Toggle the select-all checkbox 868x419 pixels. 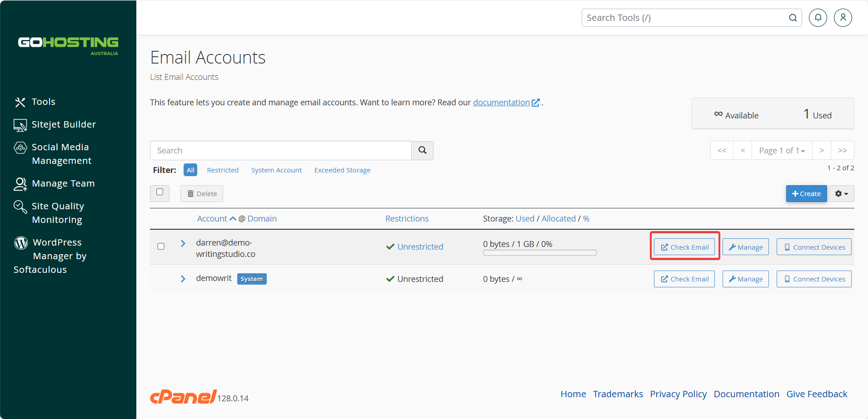click(160, 192)
